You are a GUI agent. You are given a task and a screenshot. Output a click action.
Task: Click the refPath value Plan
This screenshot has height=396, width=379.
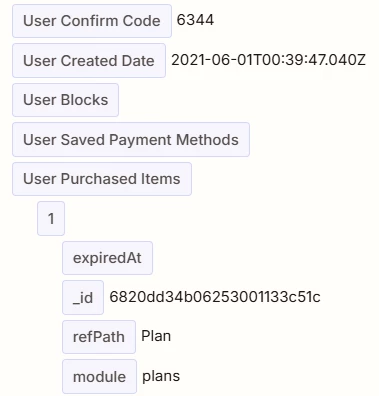(x=156, y=336)
